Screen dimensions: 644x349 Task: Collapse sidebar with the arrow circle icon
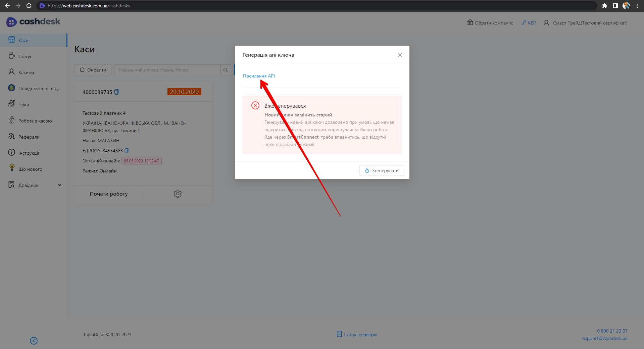34,341
